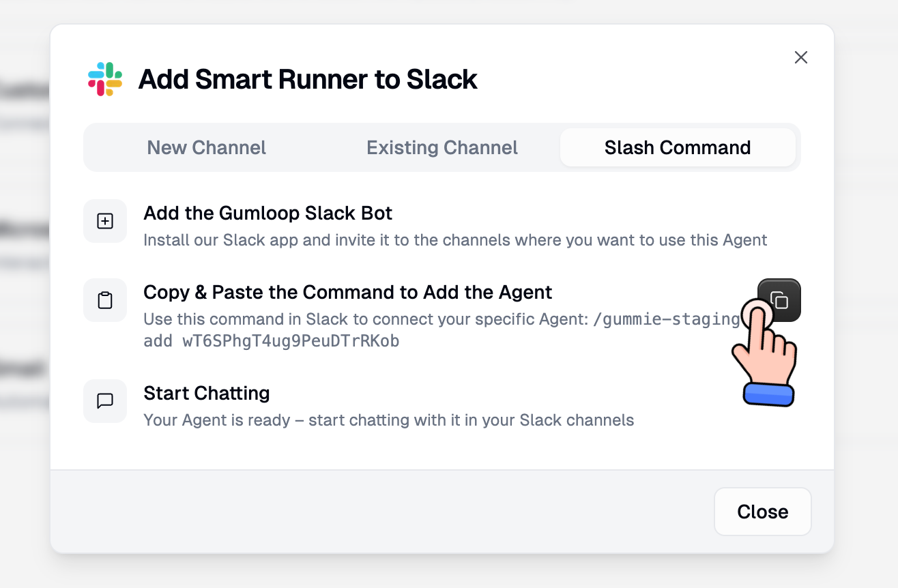Click the Close button at the bottom
The image size is (898, 588).
pos(762,512)
